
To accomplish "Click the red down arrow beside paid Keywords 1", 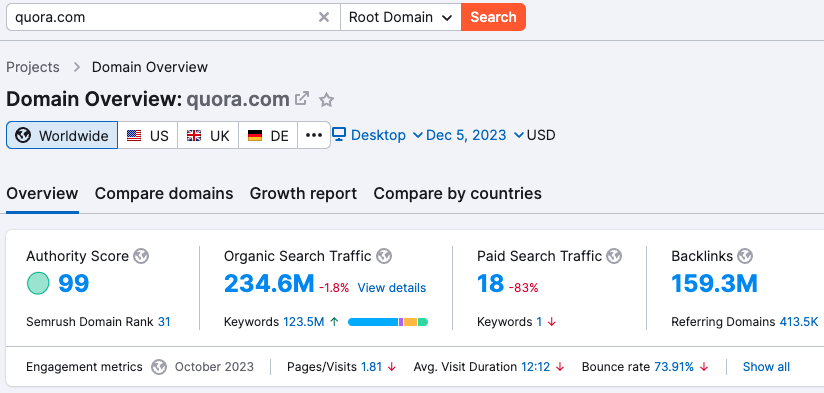I will point(551,322).
